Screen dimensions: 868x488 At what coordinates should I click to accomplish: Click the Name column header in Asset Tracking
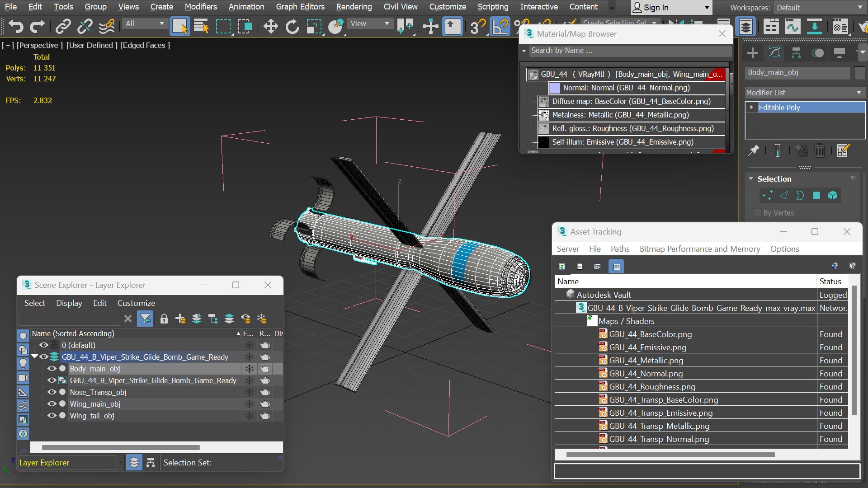[x=685, y=281]
